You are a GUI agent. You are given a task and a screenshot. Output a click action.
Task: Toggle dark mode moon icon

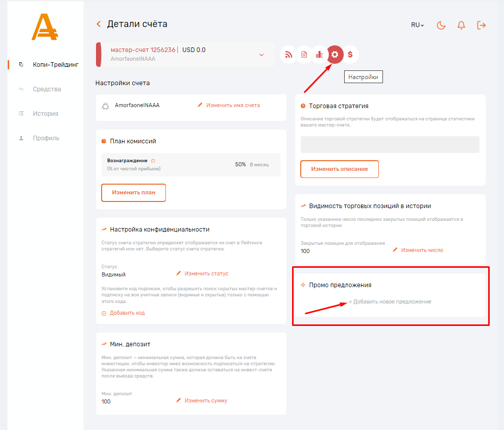pyautogui.click(x=441, y=25)
